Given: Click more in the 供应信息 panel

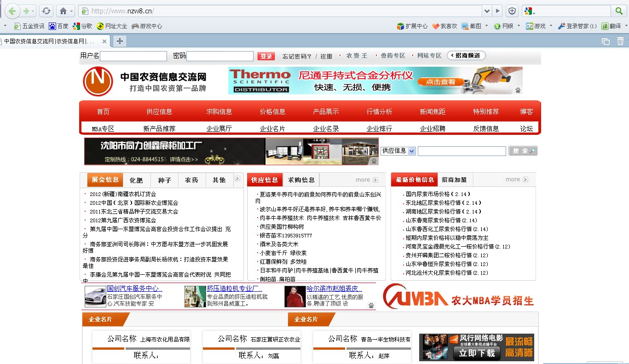Looking at the screenshot, I should 367,180.
